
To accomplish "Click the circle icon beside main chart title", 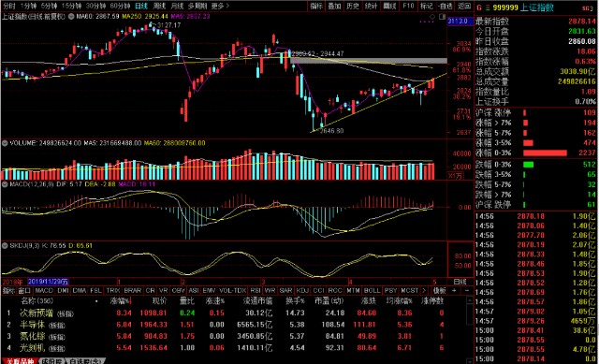I will pos(71,17).
